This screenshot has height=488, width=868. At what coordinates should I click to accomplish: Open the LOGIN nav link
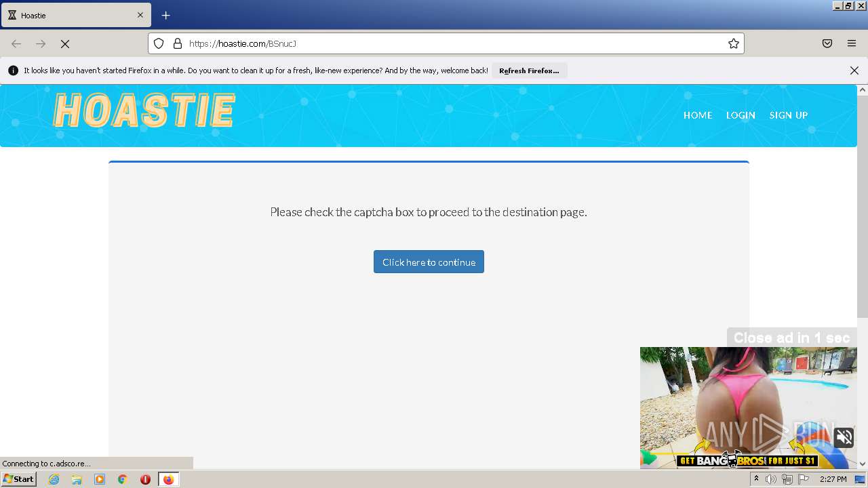[x=741, y=115]
